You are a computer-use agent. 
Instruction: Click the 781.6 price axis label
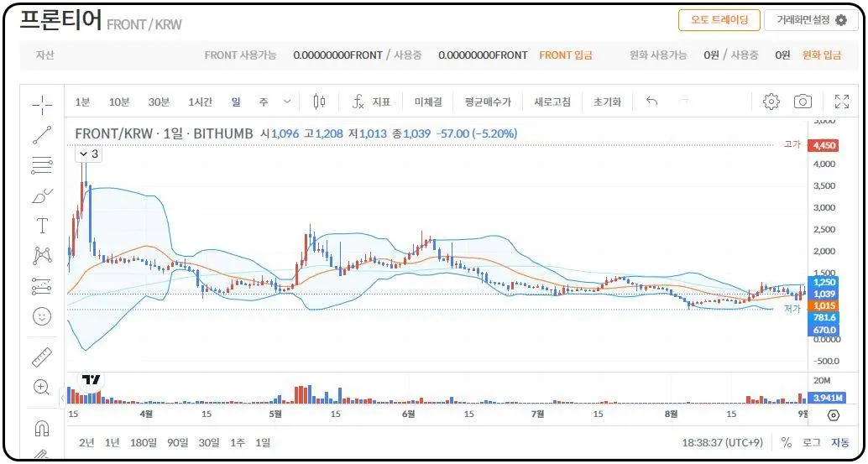click(824, 317)
